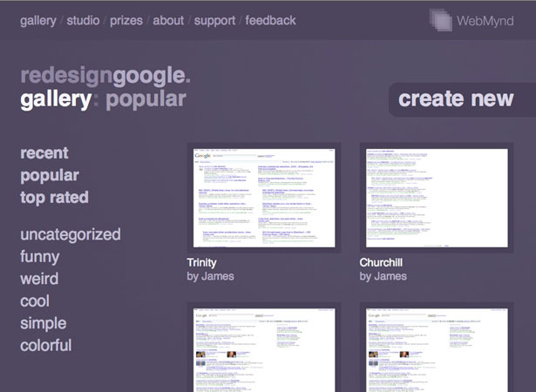Click the WebMynd logo icon

pyautogui.click(x=441, y=20)
